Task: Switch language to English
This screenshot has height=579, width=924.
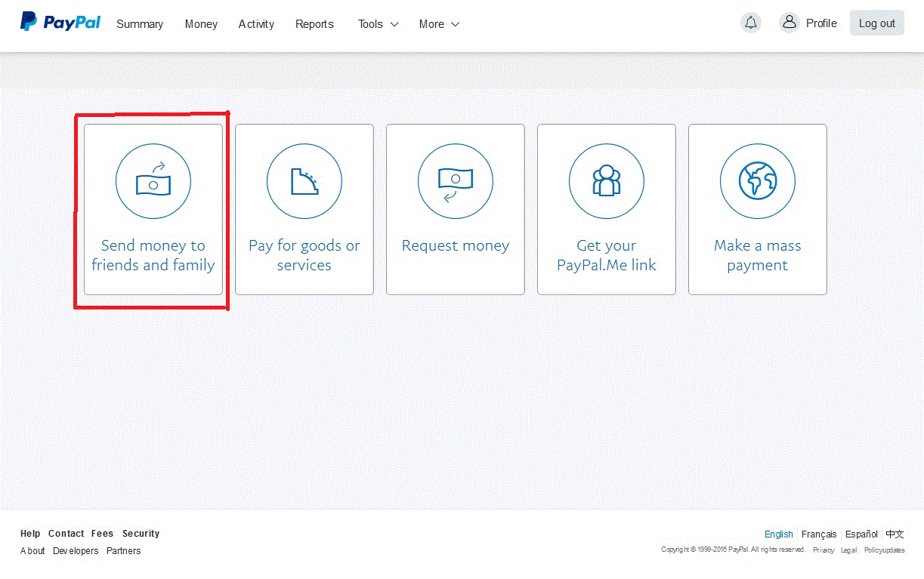Action: pos(779,534)
